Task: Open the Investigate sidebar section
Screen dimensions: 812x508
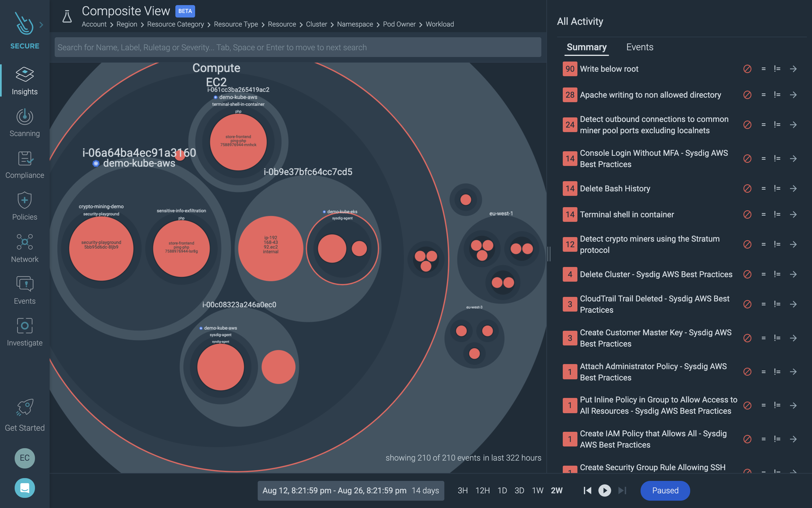Action: (x=25, y=332)
